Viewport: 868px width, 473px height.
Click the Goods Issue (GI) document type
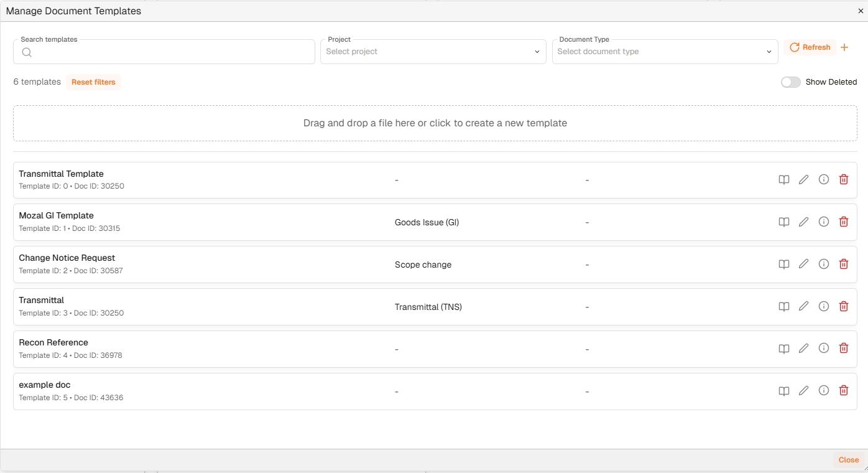pos(427,222)
